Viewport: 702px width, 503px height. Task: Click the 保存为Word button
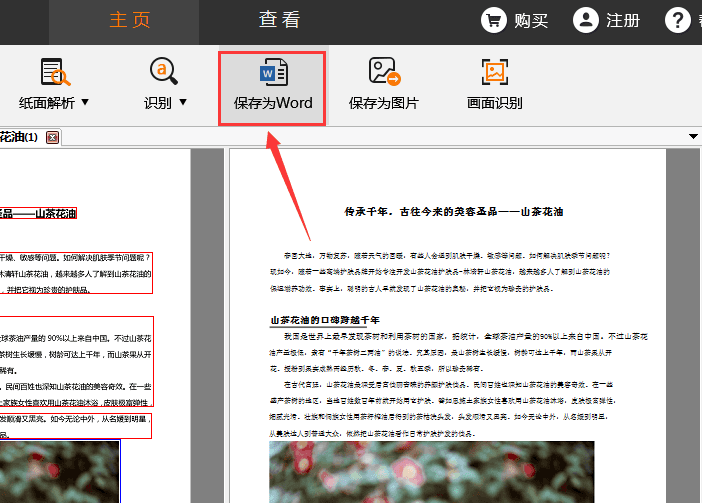(273, 88)
